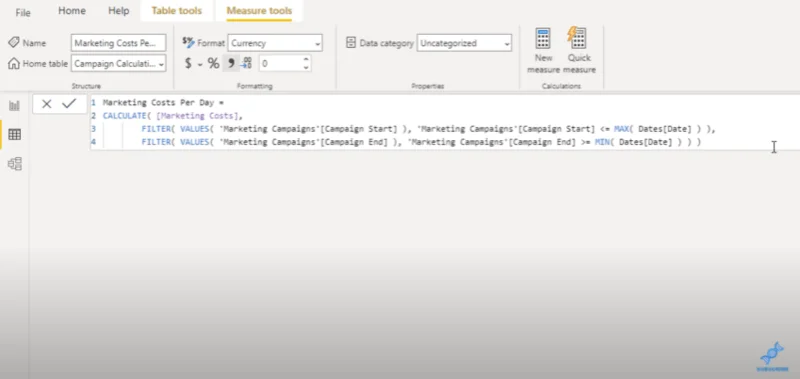Screen dimensions: 800x379
Task: Switch to Report view
Action: [x=14, y=106]
